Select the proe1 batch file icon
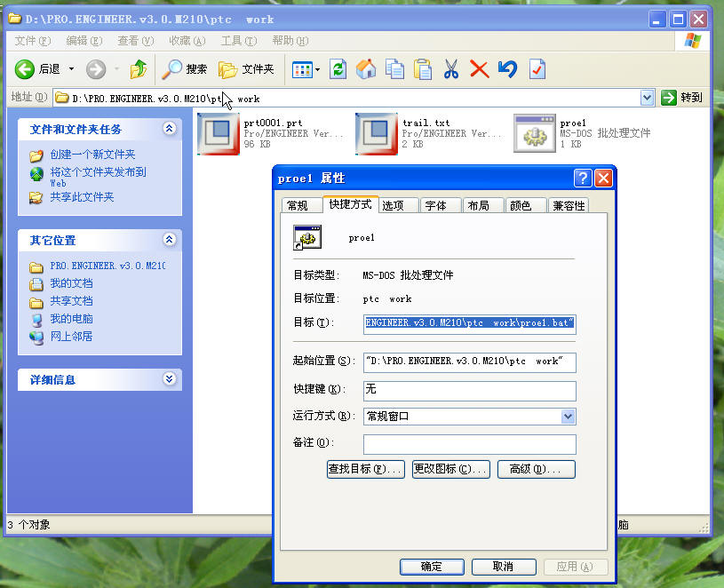This screenshot has height=588, width=724. click(534, 134)
